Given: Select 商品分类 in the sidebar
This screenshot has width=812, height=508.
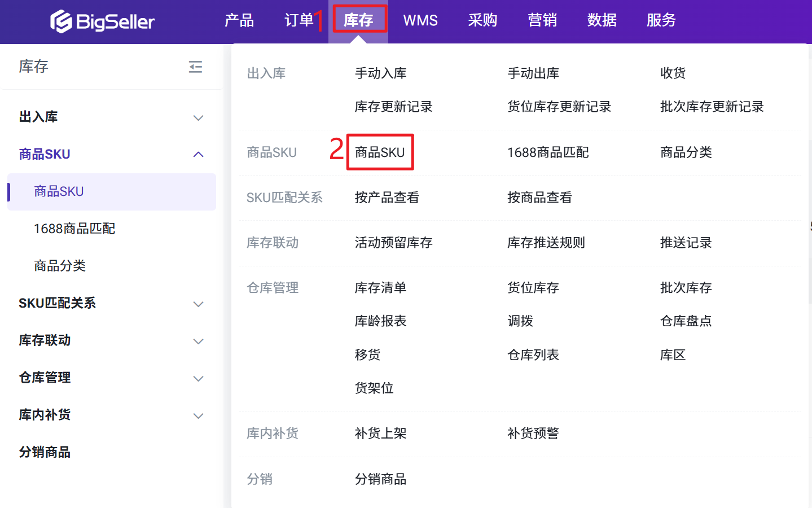Looking at the screenshot, I should [x=60, y=266].
